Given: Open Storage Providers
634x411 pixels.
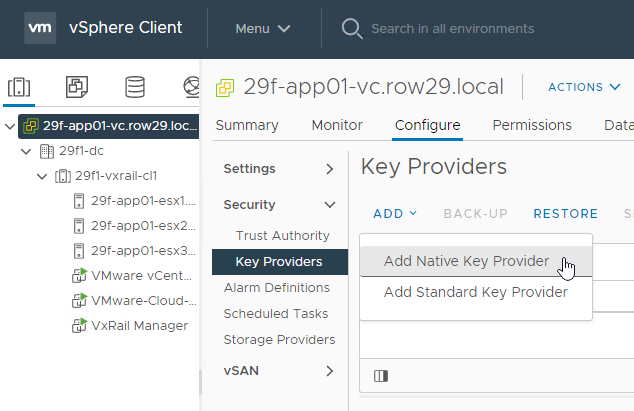Looking at the screenshot, I should pos(279,339).
